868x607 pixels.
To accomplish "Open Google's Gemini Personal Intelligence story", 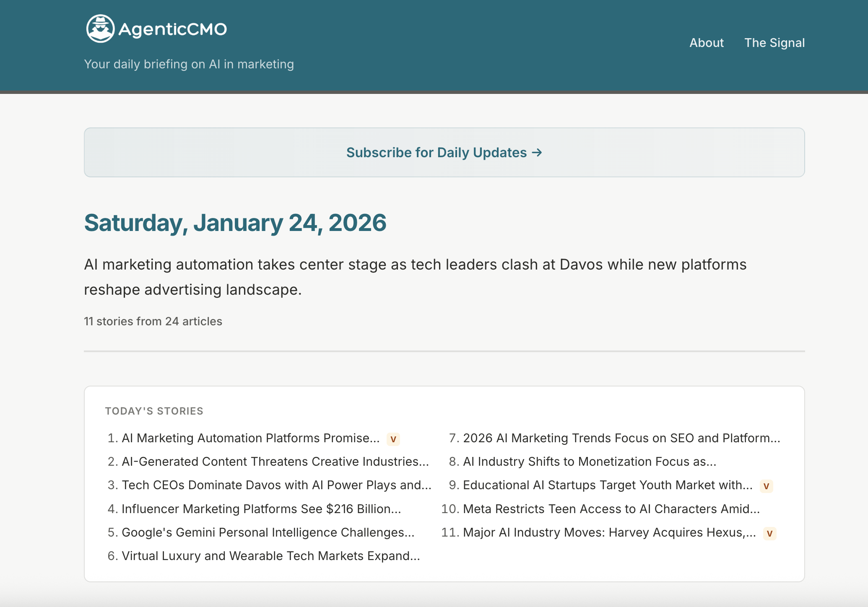I will (x=268, y=532).
